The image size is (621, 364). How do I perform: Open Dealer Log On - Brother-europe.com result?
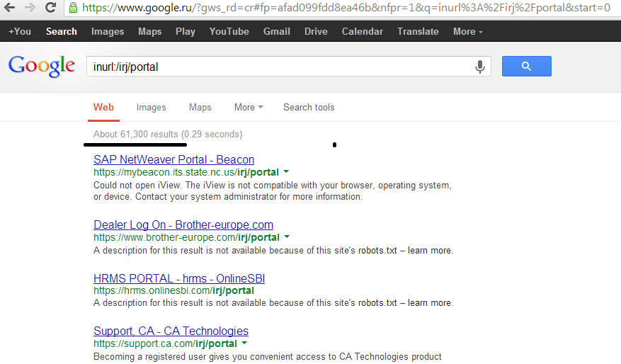[x=183, y=224]
